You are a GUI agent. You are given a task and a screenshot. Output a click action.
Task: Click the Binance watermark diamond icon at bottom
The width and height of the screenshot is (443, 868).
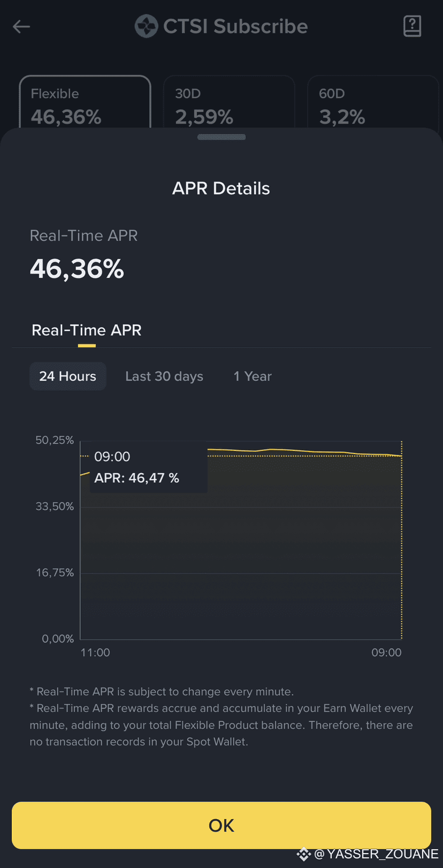point(303,854)
